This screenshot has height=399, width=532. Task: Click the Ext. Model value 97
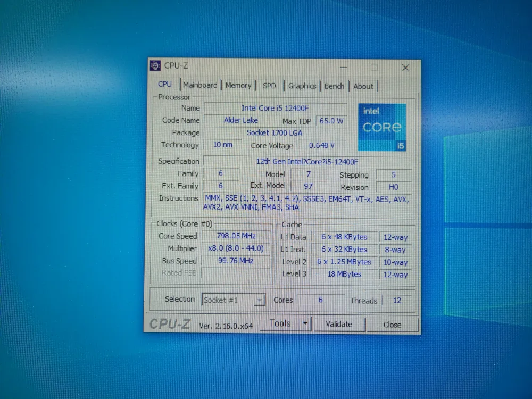tap(308, 186)
